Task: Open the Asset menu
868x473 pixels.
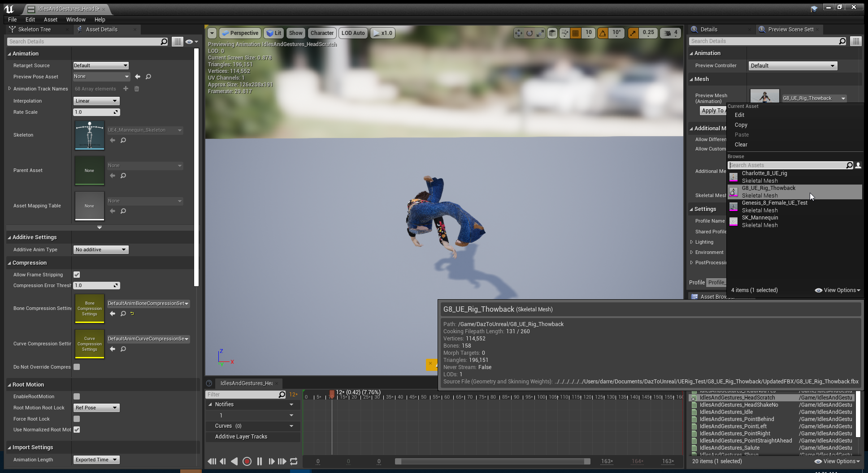Action: point(51,20)
